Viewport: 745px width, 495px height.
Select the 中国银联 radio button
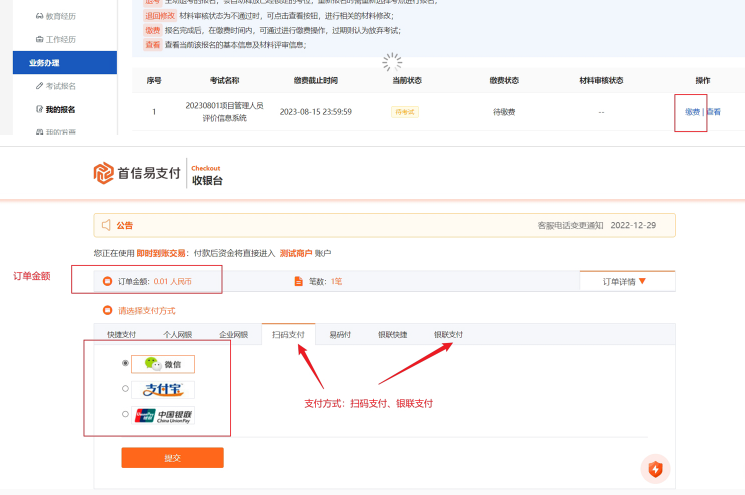[125, 414]
